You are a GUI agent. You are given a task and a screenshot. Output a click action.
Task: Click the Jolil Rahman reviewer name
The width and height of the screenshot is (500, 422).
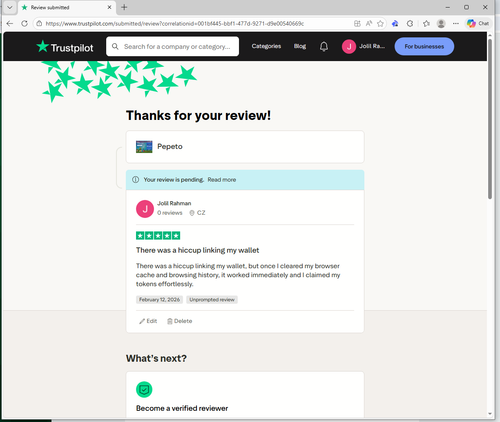[x=174, y=203]
